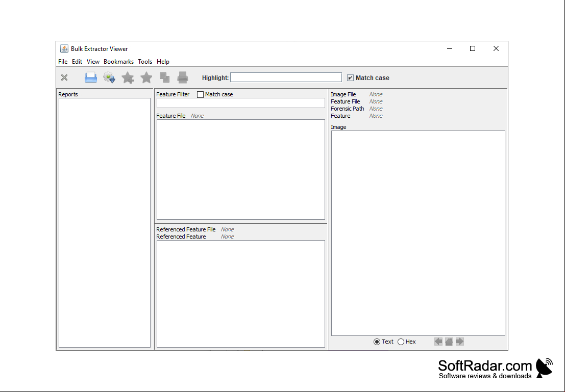The height and width of the screenshot is (392, 565).
Task: Click the home icon below the Image pane
Action: coord(449,342)
